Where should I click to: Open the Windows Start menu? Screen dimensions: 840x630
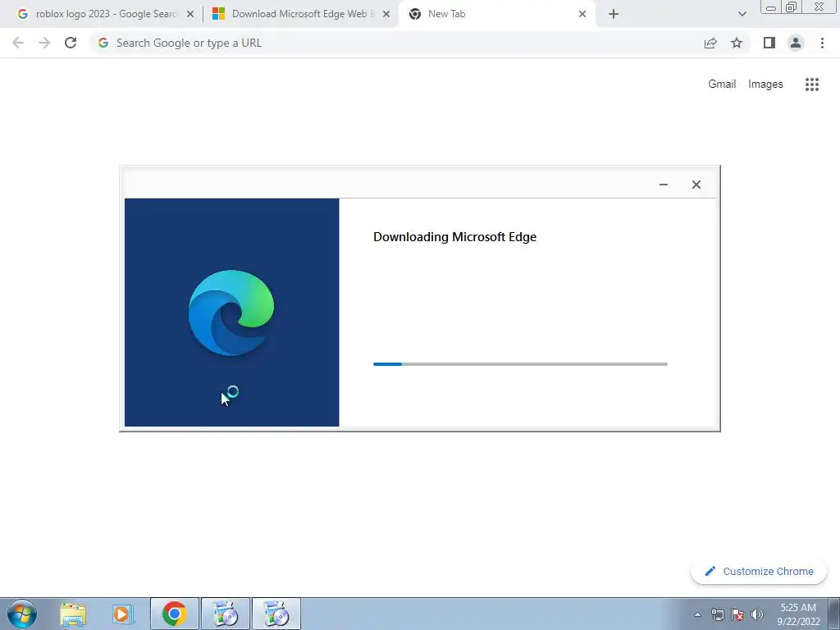point(22,614)
